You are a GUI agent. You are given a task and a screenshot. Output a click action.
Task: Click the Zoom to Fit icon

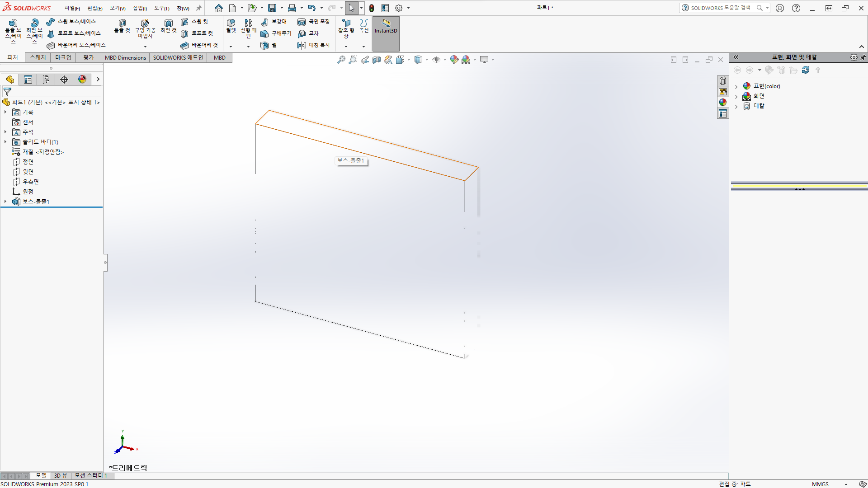tap(341, 60)
